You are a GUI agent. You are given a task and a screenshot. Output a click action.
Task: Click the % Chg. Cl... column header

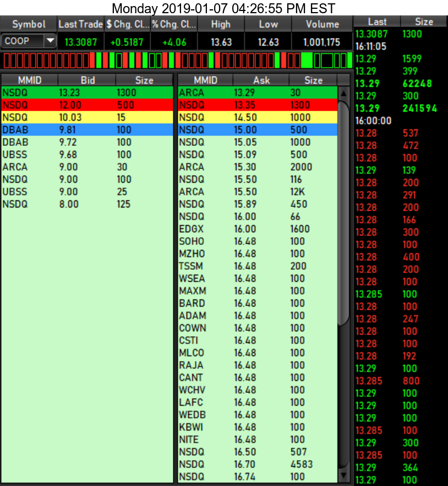174,24
